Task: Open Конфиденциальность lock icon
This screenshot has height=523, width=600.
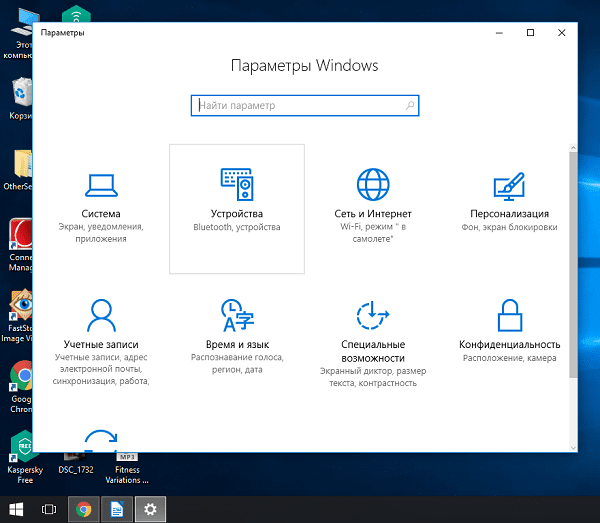Action: 509,315
